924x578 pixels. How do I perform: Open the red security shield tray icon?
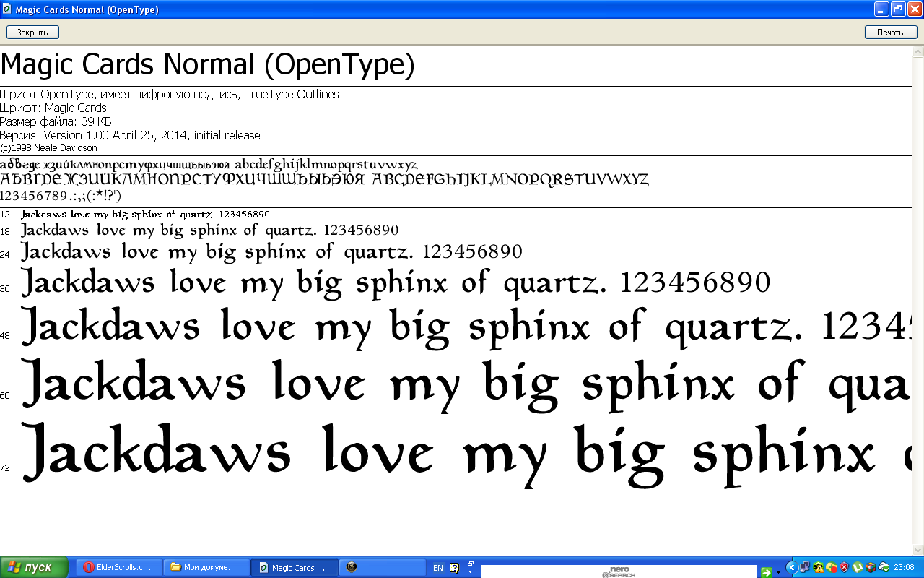(x=843, y=568)
